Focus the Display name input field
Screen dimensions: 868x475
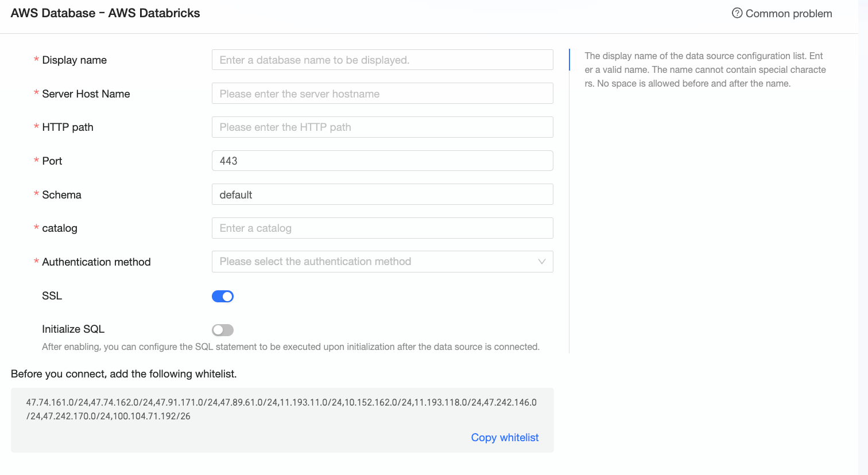click(382, 60)
